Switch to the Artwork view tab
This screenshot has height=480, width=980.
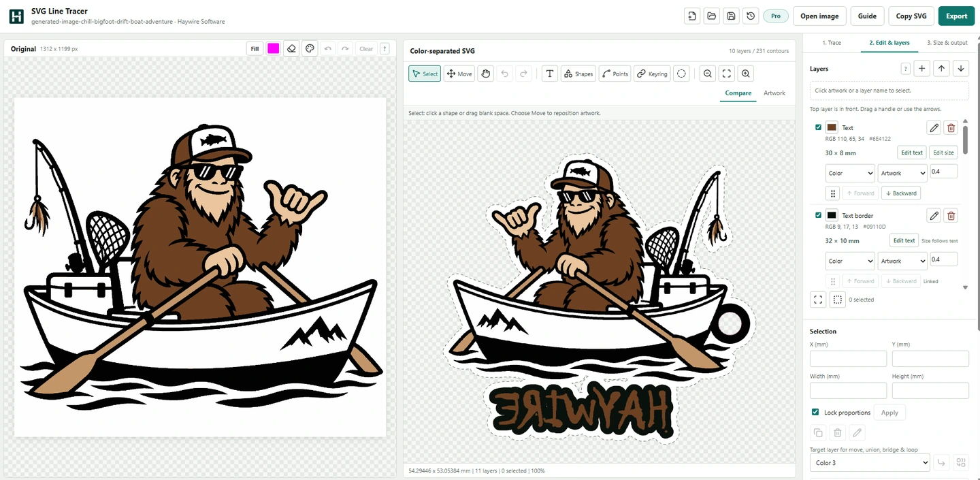(x=774, y=93)
